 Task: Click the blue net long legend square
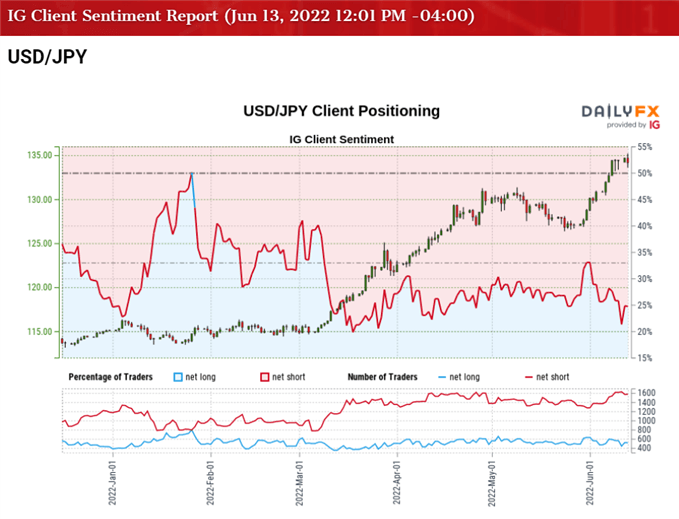180,377
